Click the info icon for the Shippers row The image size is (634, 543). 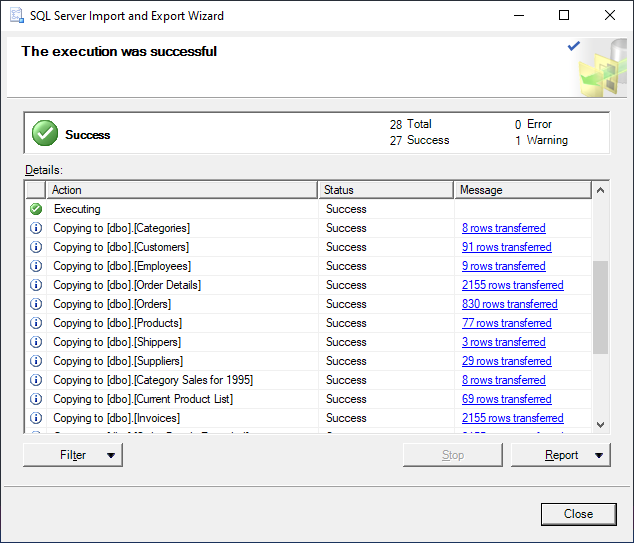(36, 342)
